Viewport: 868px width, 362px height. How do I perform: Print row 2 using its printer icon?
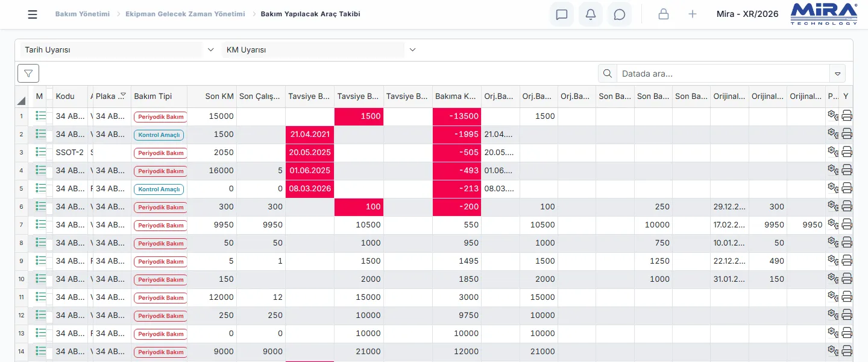847,134
